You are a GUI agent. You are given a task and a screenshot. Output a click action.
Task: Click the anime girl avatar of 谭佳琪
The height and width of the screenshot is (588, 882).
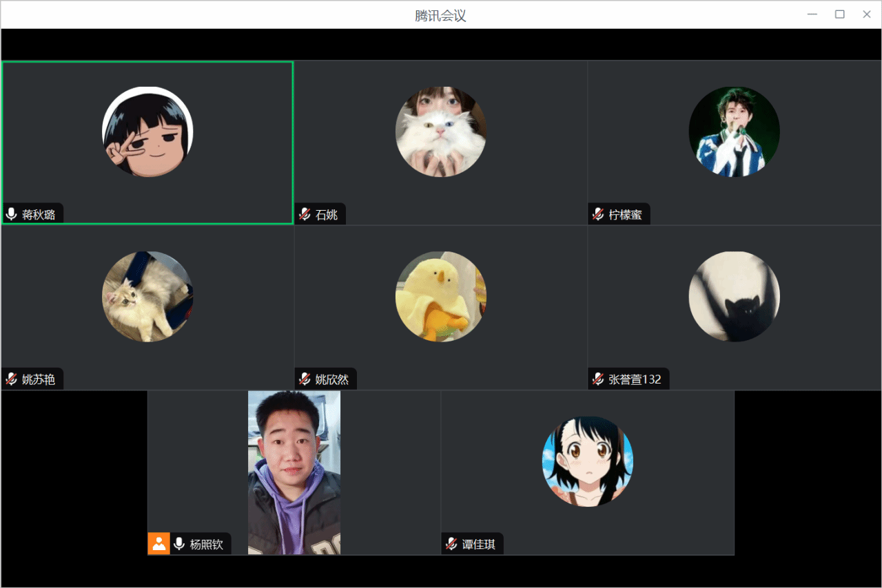point(588,461)
